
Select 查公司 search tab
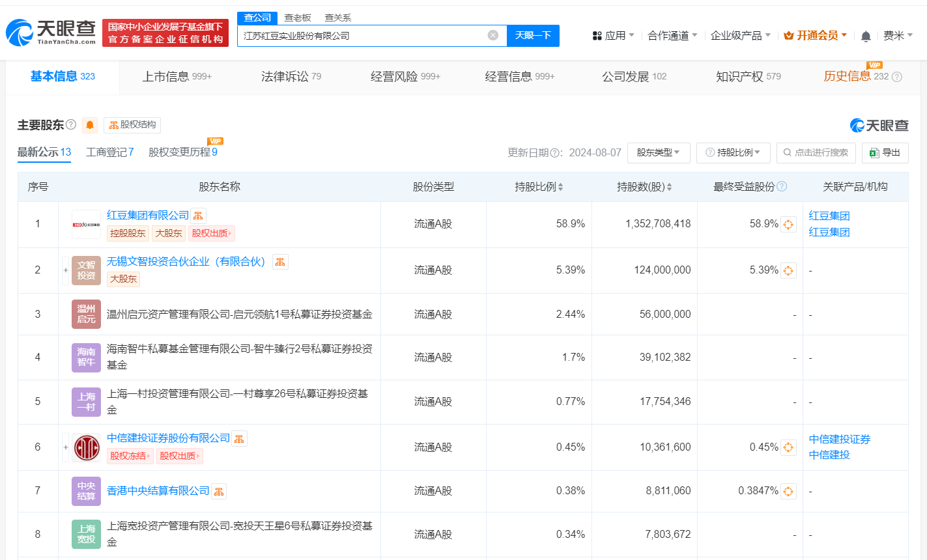pos(257,18)
